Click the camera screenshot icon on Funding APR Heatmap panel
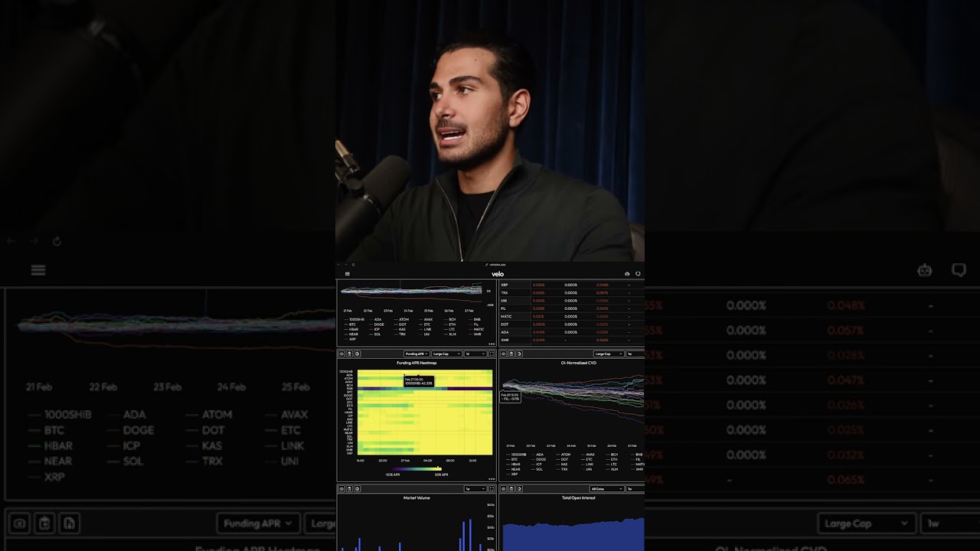980x551 pixels. [341, 354]
